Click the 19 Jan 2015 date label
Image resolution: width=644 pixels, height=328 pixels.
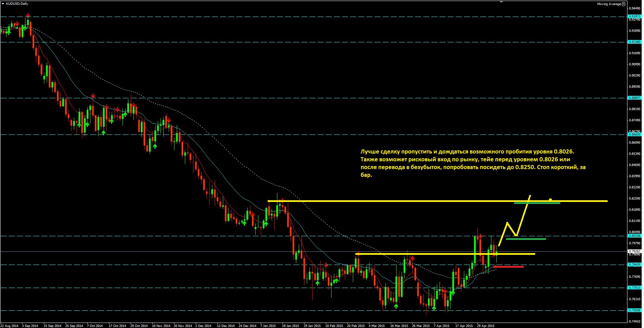pyautogui.click(x=291, y=326)
